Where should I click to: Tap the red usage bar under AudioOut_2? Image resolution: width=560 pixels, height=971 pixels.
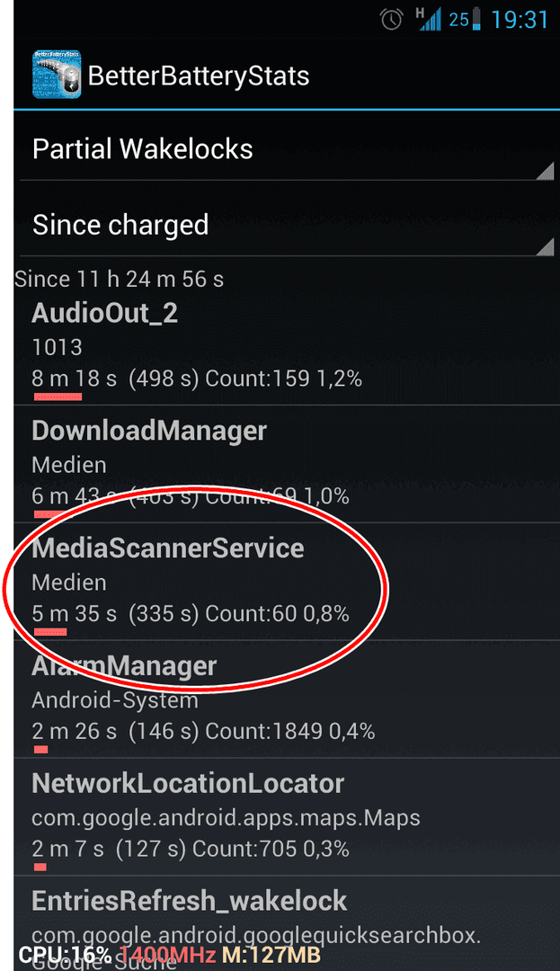pyautogui.click(x=57, y=396)
